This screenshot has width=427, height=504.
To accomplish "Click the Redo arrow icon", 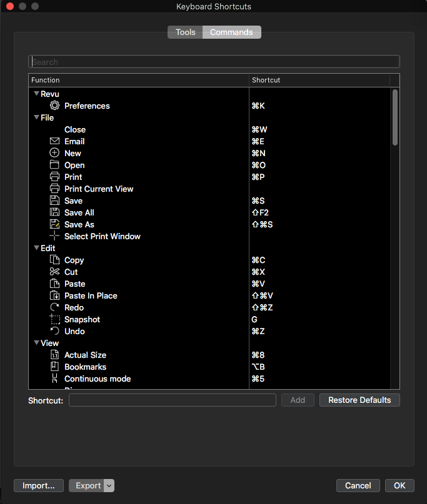I will (x=54, y=307).
